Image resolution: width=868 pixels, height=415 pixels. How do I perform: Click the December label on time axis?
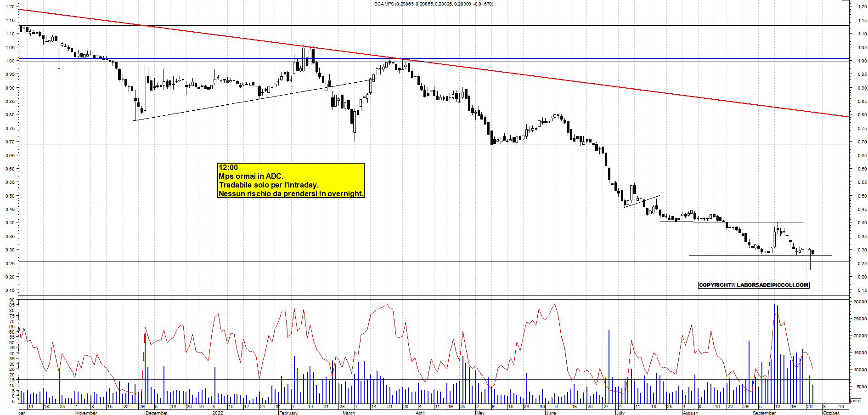click(156, 413)
